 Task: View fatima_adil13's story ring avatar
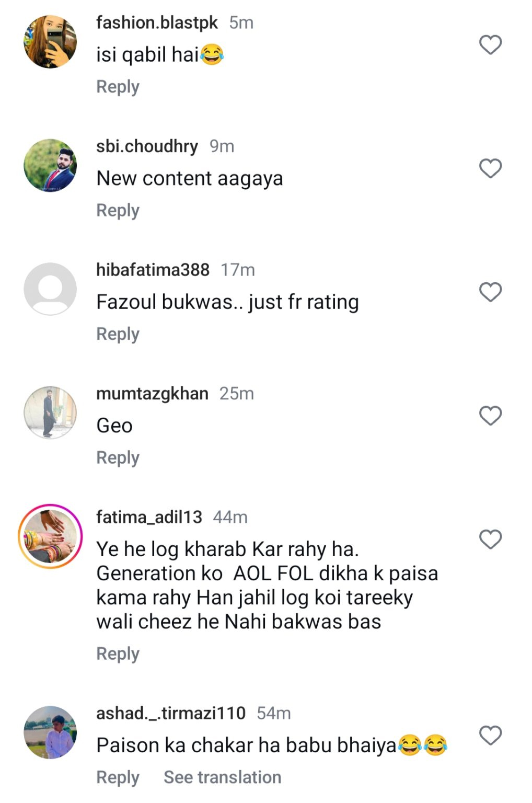[x=50, y=536]
